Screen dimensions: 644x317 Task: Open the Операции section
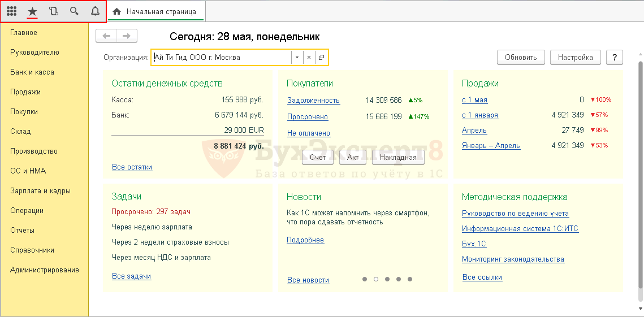pos(27,211)
